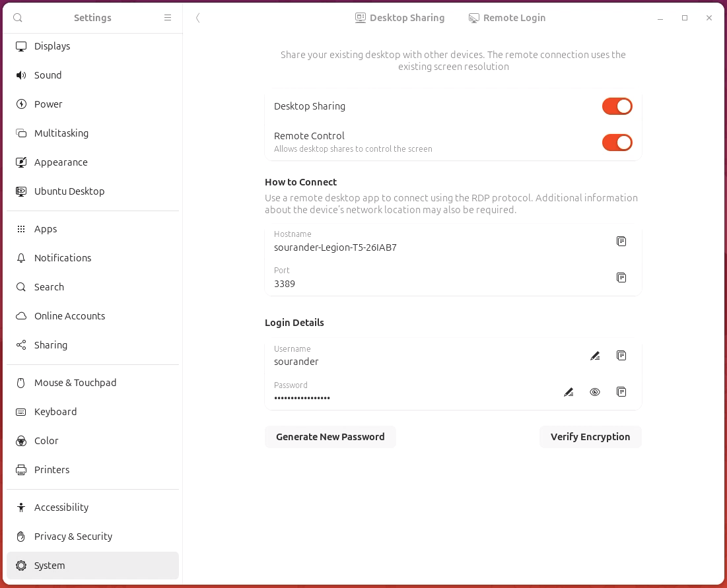Viewport: 727px width, 588px height.
Task: Copy the Hostname value
Action: [x=621, y=241]
